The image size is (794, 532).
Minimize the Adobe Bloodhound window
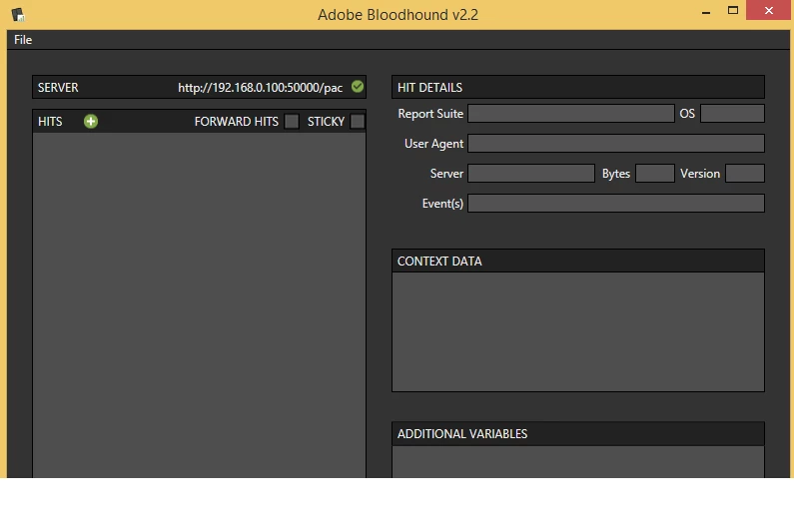tap(706, 11)
